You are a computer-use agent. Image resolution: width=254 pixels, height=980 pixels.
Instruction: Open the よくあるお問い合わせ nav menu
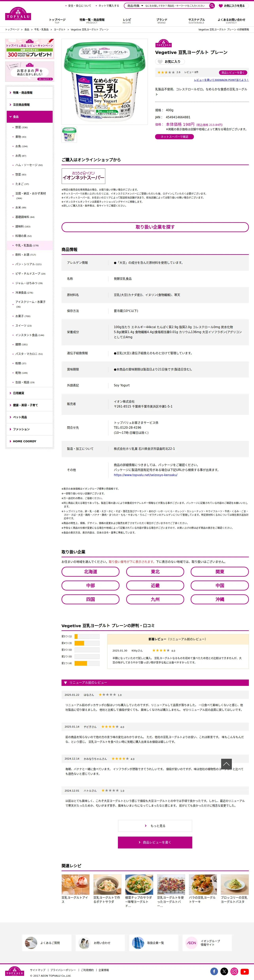click(231, 21)
